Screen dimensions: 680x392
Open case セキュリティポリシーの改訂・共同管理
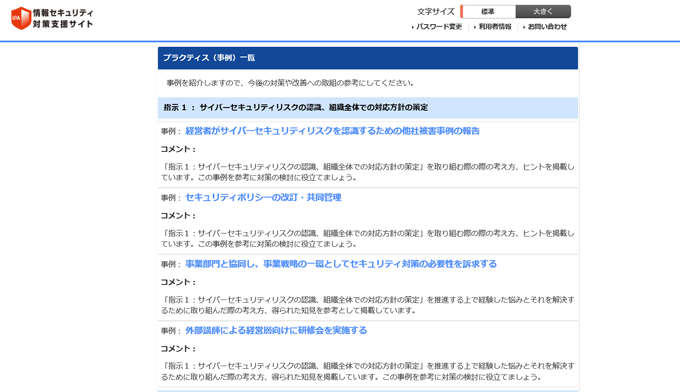[x=263, y=197]
